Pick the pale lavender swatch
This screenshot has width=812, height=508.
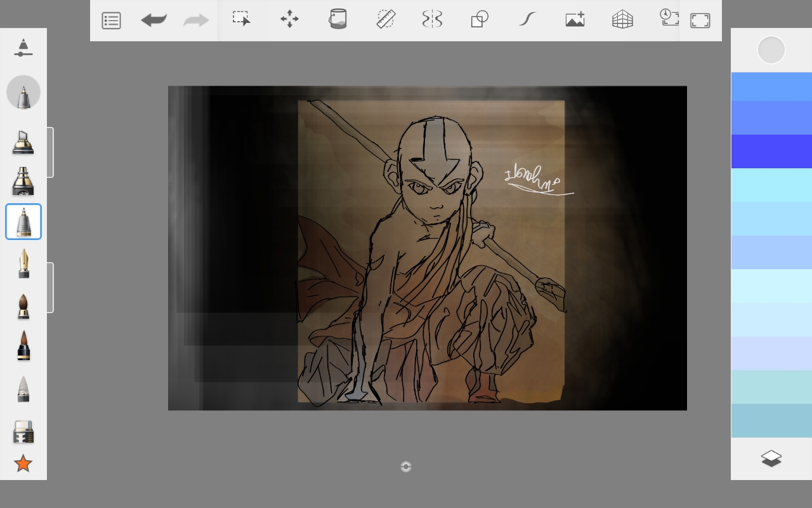(x=771, y=353)
